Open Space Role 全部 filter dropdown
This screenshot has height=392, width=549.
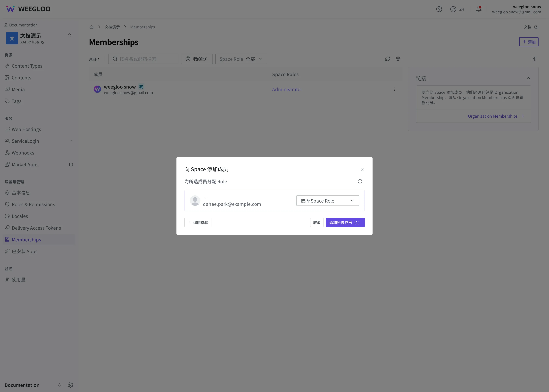pos(241,59)
